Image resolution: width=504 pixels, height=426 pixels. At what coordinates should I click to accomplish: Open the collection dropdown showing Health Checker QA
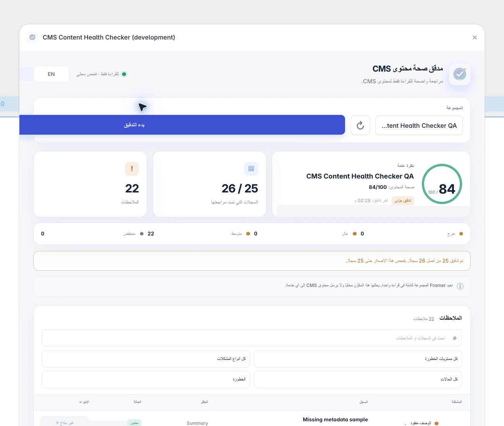419,125
